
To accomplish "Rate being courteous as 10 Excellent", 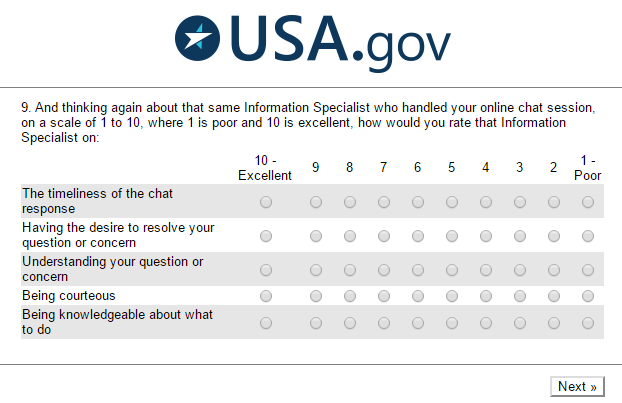I will coord(265,296).
